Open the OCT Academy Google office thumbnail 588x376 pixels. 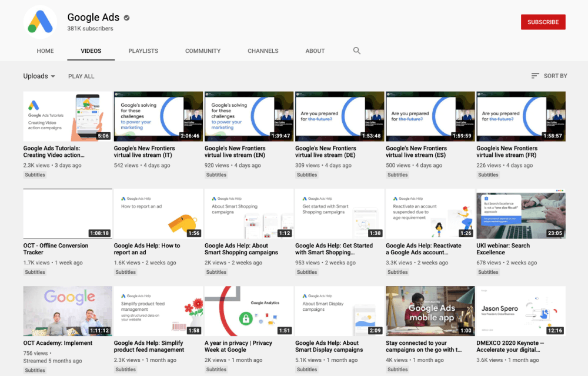click(x=68, y=311)
